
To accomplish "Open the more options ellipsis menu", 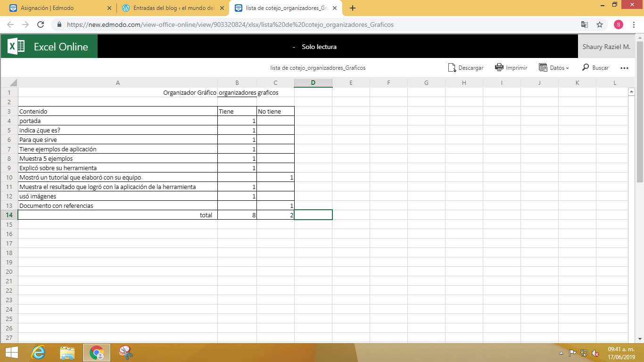I will tap(624, 68).
